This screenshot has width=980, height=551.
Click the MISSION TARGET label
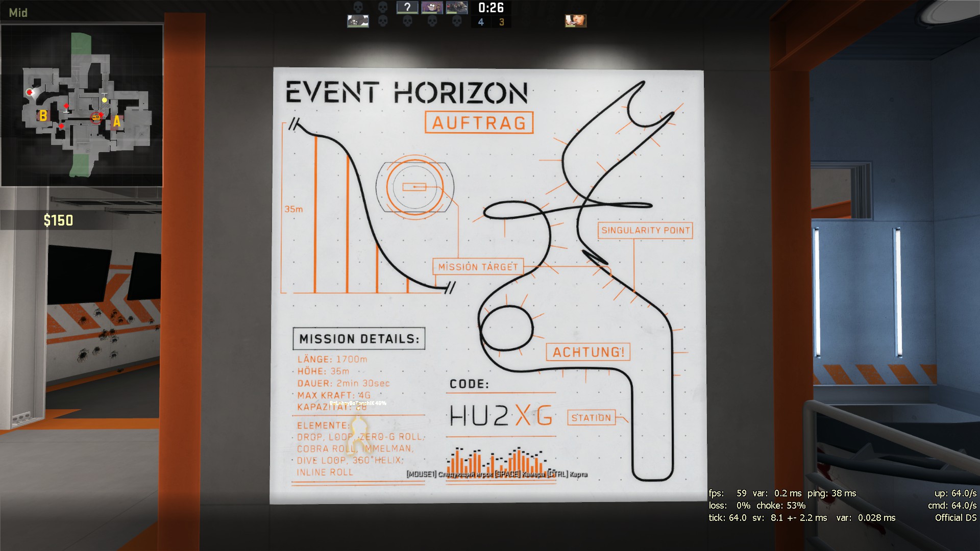(x=478, y=267)
